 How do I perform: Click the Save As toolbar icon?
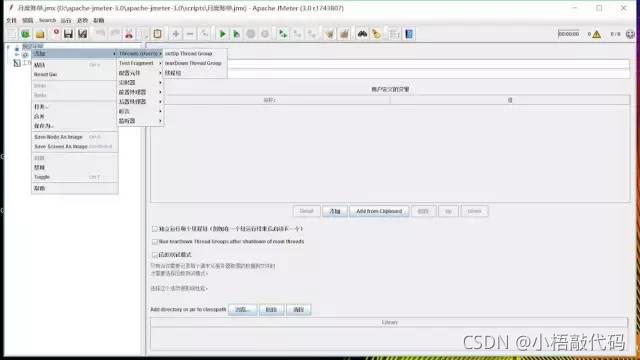point(83,34)
